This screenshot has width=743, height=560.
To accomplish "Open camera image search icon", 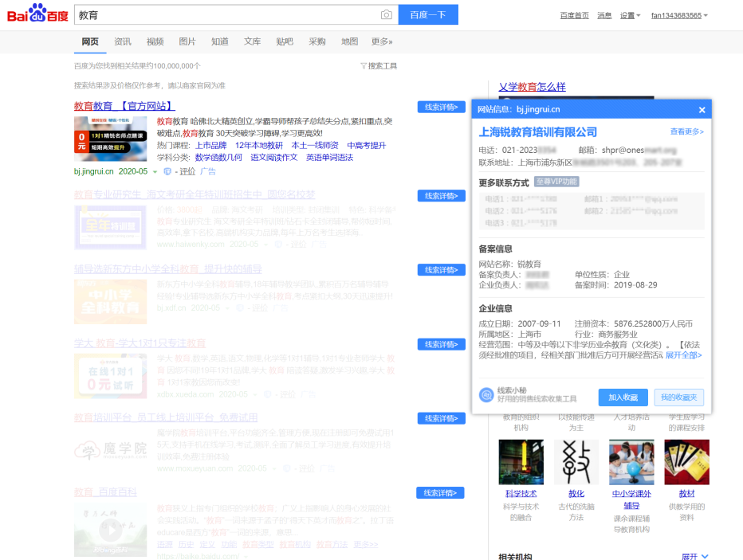I will click(386, 14).
